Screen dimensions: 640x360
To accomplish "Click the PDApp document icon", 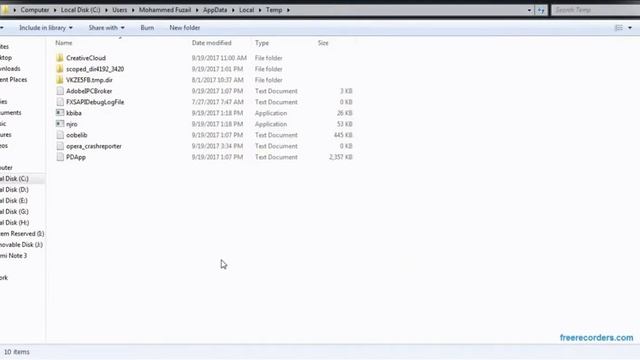I will 60,157.
